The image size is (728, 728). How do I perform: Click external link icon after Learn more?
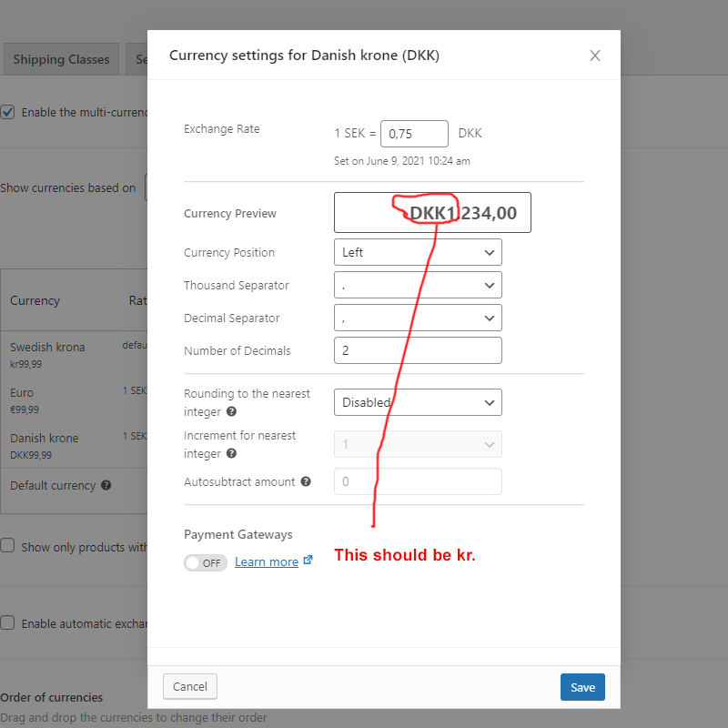[x=308, y=561]
